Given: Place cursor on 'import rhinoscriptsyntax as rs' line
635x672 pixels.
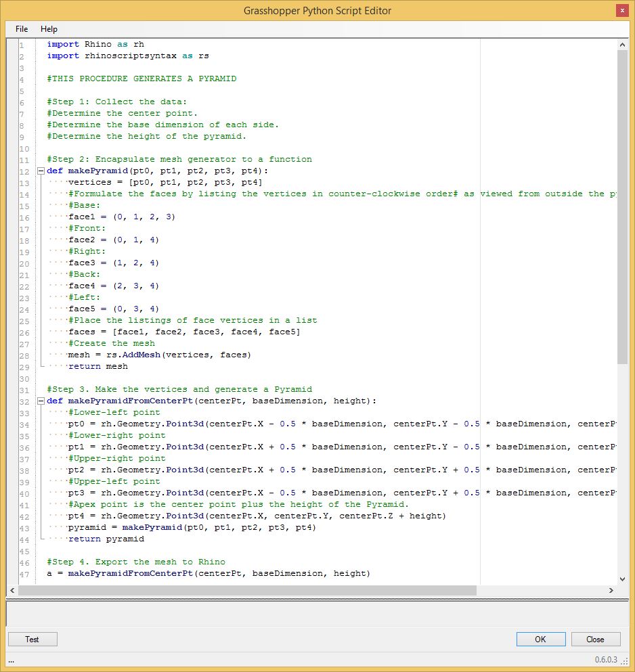Looking at the screenshot, I should (x=128, y=55).
